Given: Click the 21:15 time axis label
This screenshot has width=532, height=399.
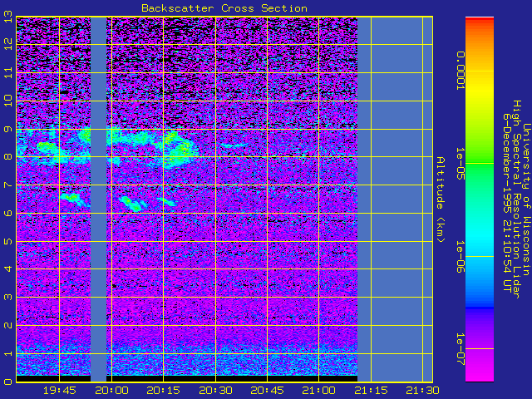Looking at the screenshot, I should pyautogui.click(x=372, y=391).
